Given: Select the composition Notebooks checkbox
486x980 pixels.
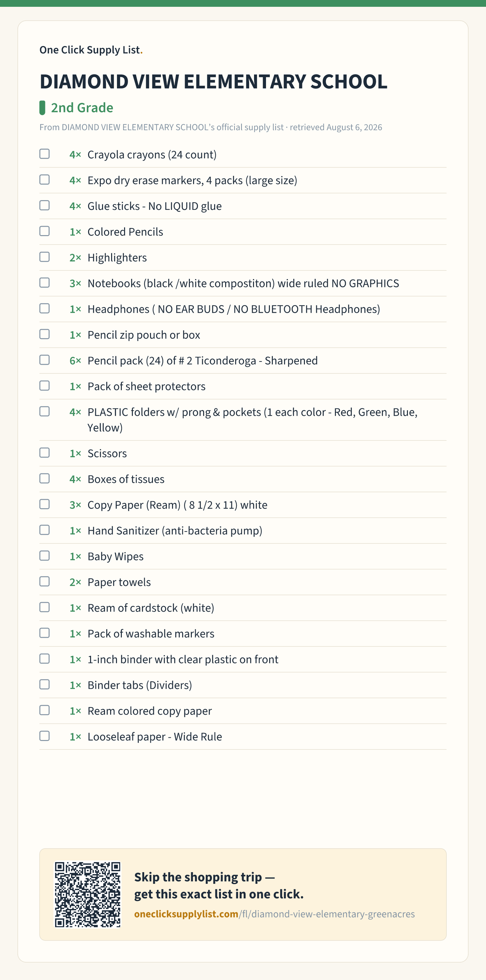Looking at the screenshot, I should pyautogui.click(x=44, y=283).
